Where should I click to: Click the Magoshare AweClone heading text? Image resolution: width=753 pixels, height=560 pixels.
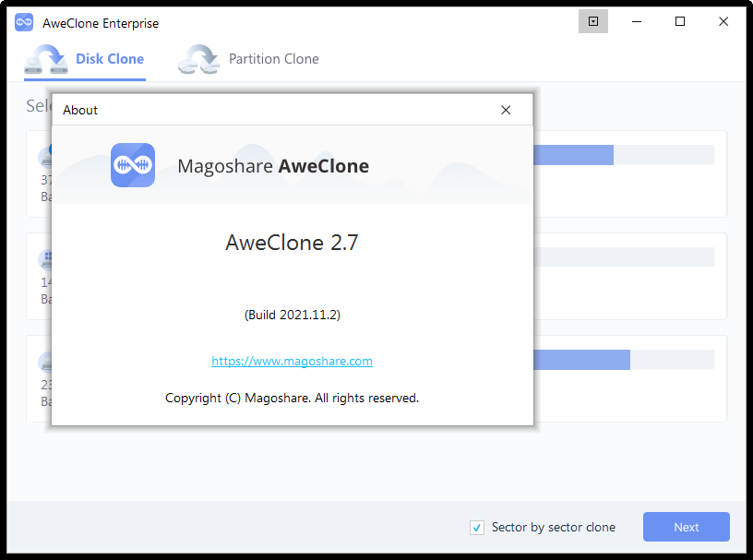[273, 166]
